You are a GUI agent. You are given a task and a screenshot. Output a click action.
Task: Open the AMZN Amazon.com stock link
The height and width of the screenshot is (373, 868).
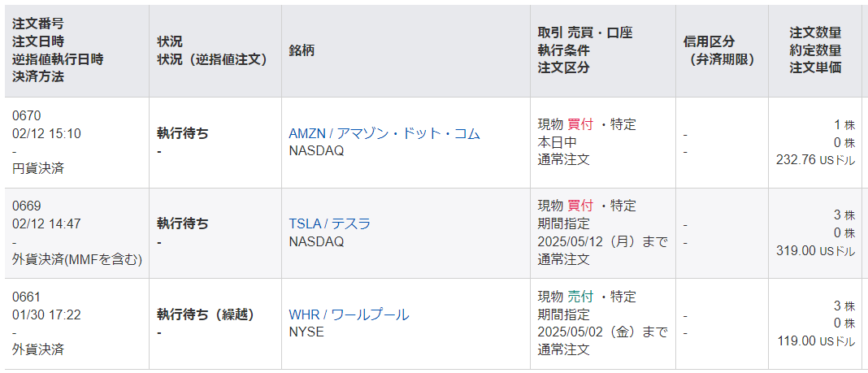pos(384,133)
